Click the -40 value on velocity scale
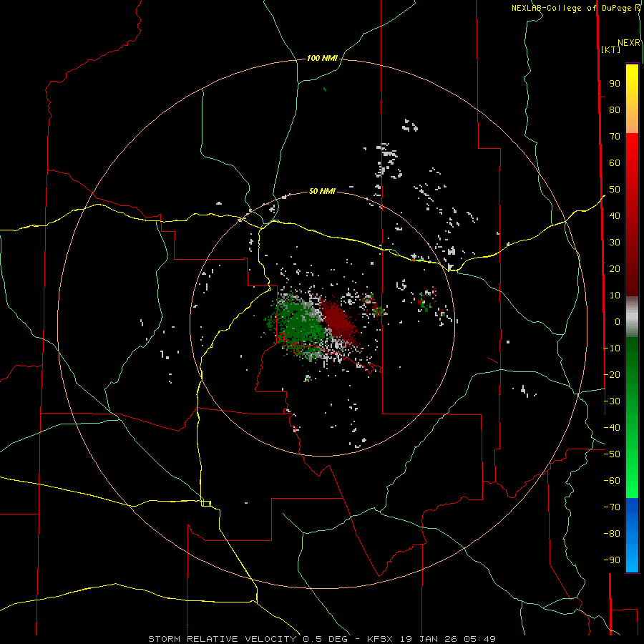 tap(612, 428)
